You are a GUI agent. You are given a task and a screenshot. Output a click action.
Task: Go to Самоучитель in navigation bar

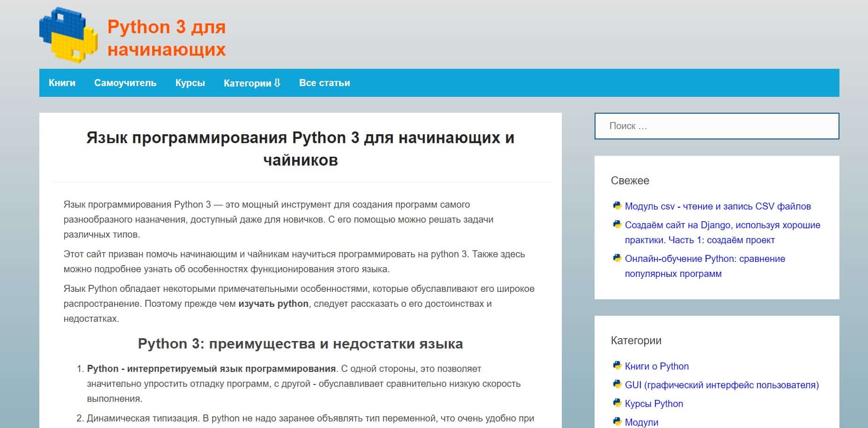125,83
